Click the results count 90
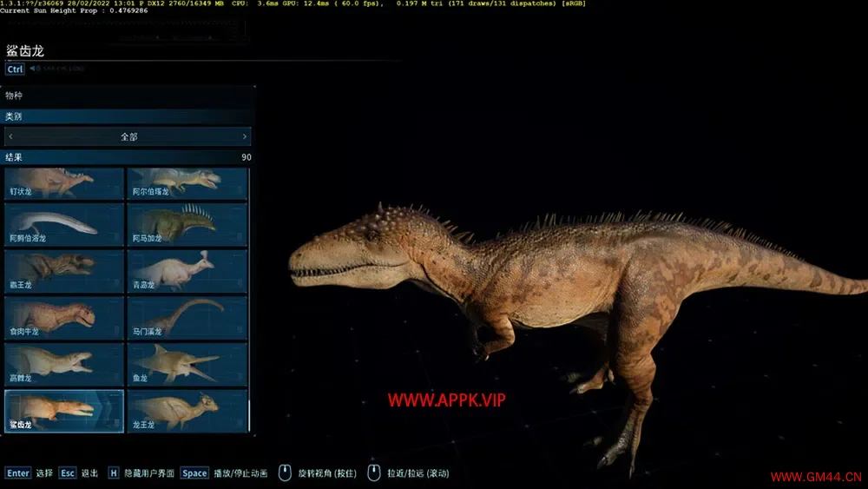The image size is (868, 489). [247, 157]
